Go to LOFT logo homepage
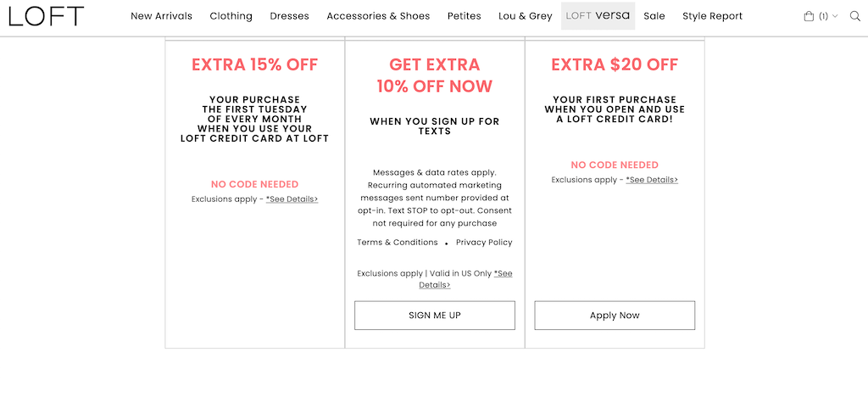Viewport: 868px width, 397px height. (46, 16)
